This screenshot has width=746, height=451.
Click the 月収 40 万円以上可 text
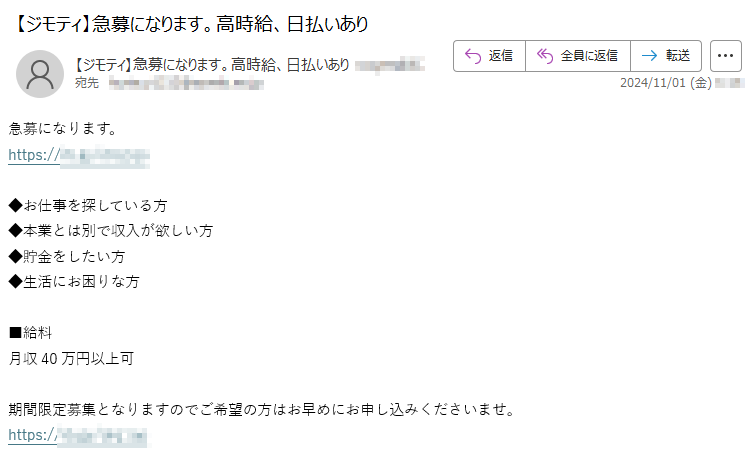71,359
